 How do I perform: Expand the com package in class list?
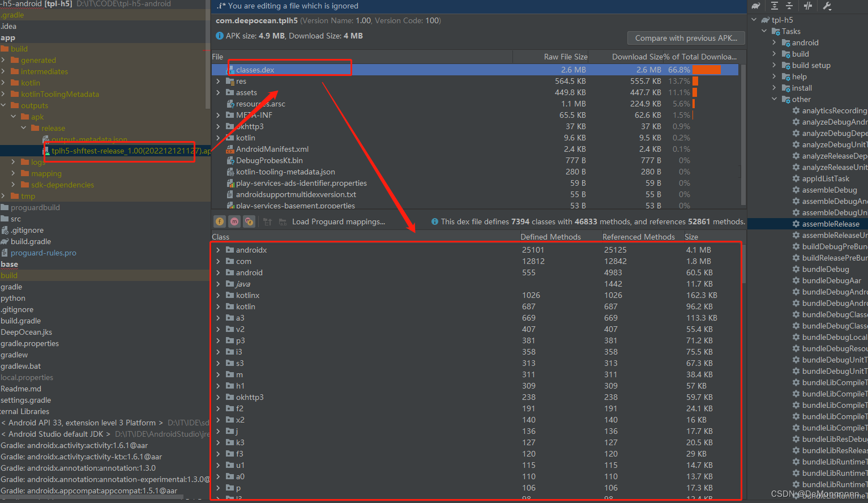[218, 261]
